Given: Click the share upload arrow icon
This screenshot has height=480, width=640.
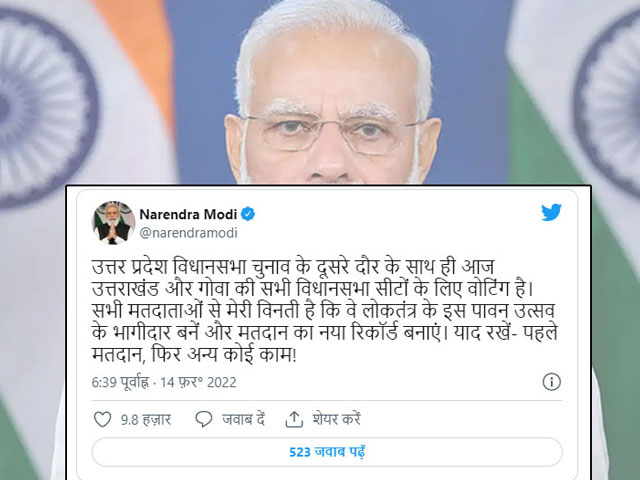Looking at the screenshot, I should [294, 419].
